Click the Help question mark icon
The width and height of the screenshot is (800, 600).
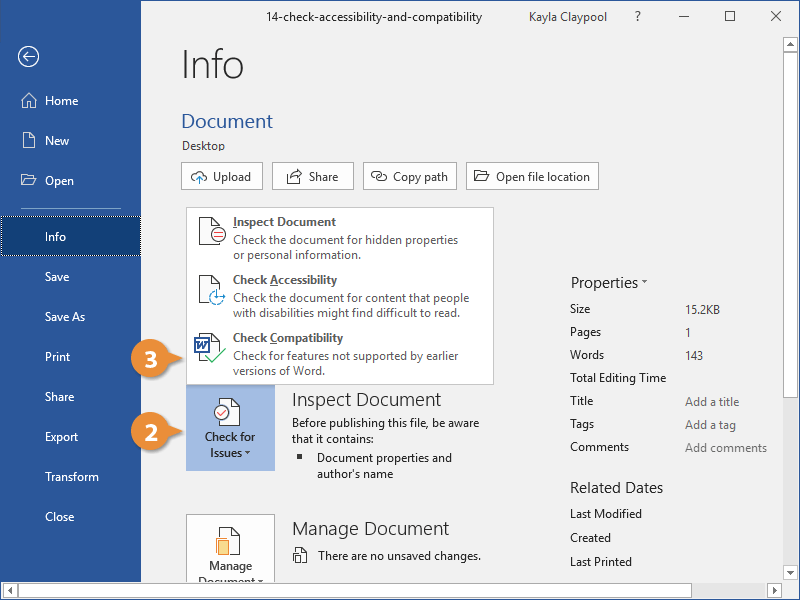(637, 17)
